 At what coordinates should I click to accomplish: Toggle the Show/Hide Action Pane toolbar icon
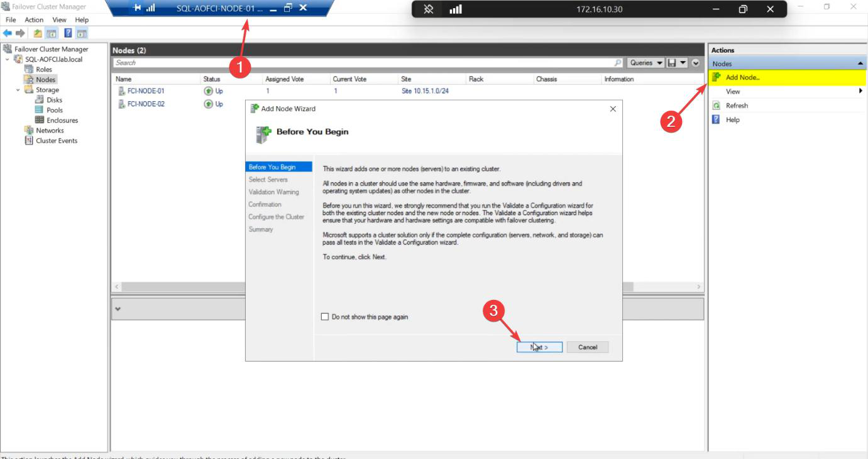pyautogui.click(x=82, y=33)
